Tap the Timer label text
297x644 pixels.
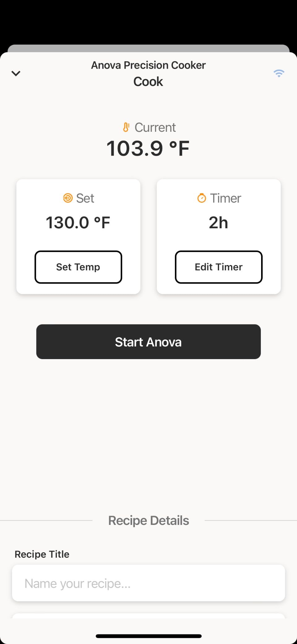[226, 198]
